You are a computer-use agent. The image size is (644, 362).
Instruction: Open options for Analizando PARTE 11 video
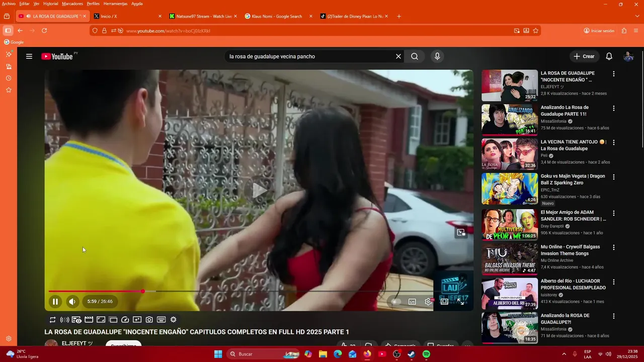pos(614,108)
